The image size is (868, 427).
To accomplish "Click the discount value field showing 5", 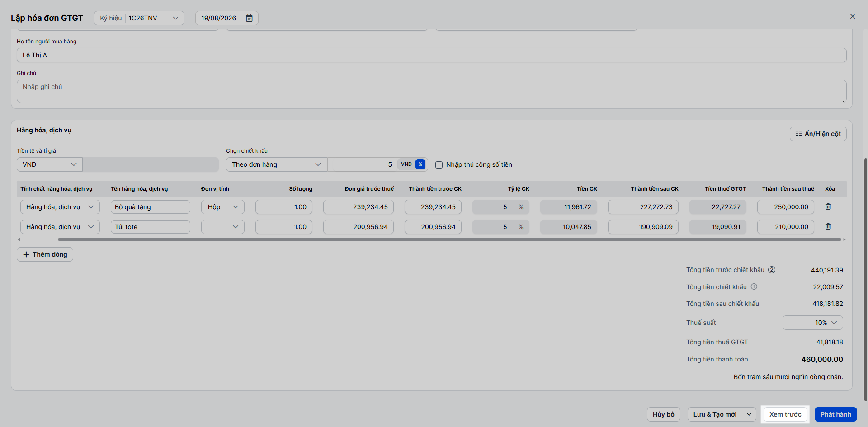I will tap(362, 164).
